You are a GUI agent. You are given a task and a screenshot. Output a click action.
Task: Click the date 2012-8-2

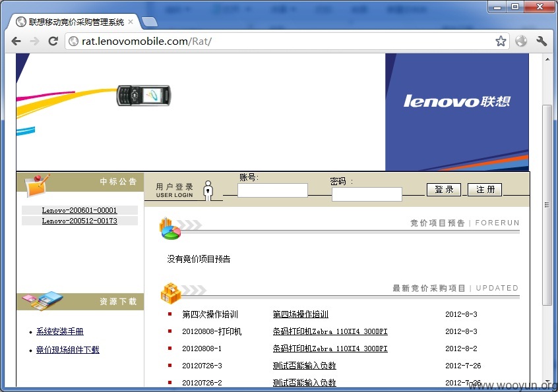(461, 349)
